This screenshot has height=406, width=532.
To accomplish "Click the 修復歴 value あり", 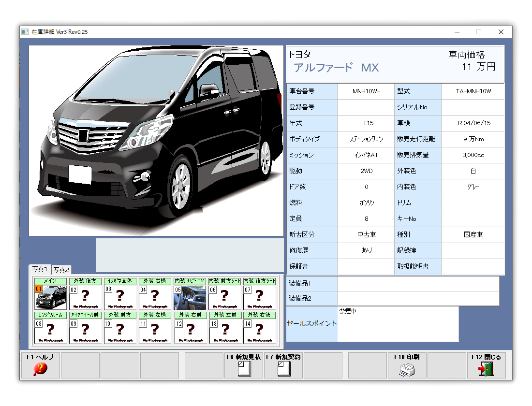I will tap(366, 251).
